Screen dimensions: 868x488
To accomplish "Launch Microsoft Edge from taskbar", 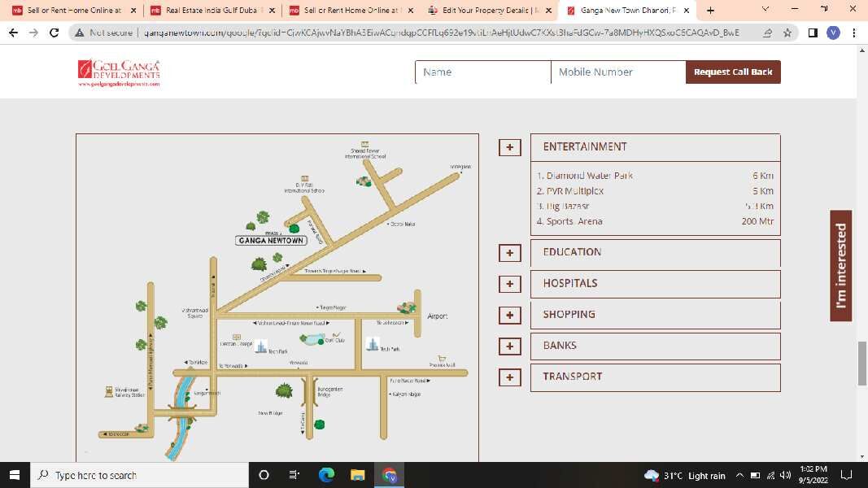I will point(326,475).
